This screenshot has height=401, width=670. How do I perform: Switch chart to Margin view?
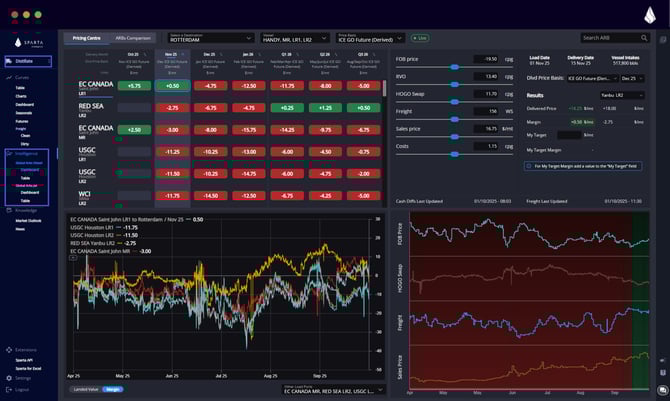click(x=114, y=389)
